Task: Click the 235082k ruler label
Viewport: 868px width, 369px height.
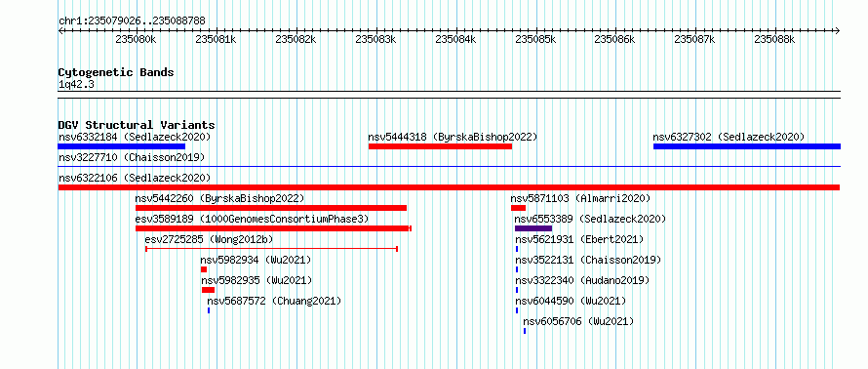Action: tap(296, 39)
